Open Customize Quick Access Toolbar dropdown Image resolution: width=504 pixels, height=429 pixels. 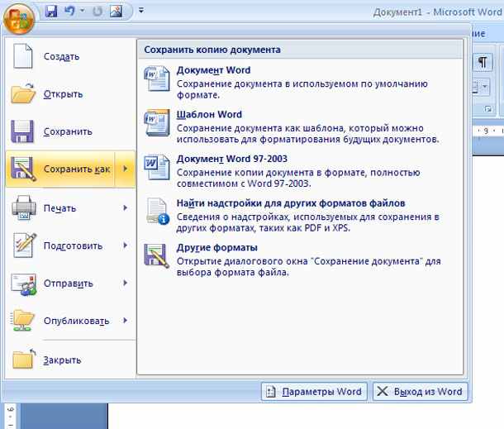pyautogui.click(x=140, y=10)
